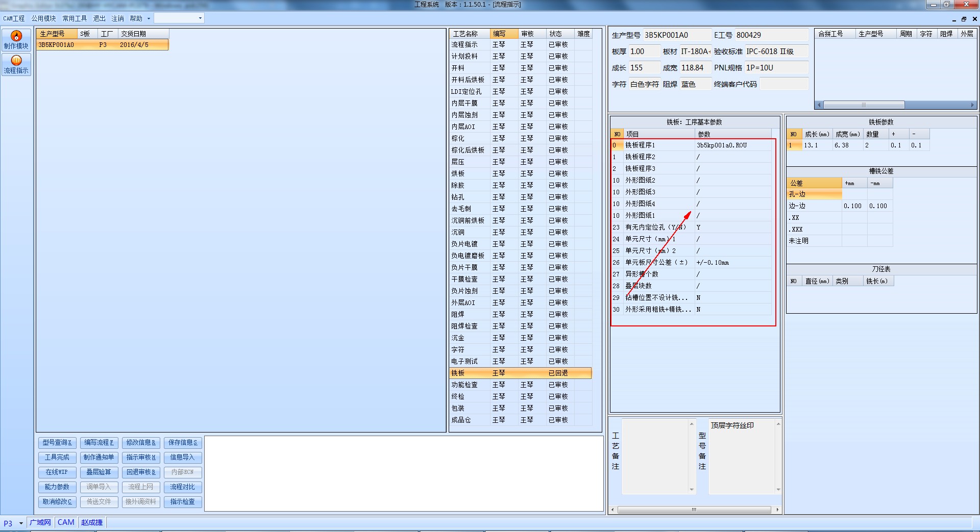Select the 计划投料 process row

click(x=521, y=57)
